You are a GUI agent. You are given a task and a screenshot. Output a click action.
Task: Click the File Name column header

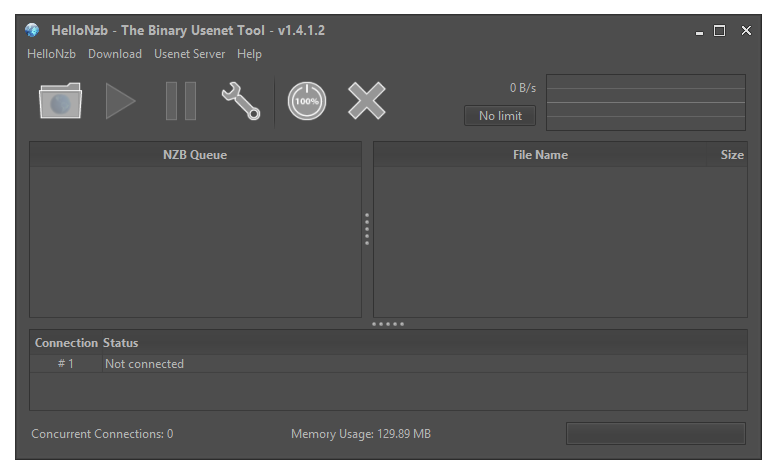click(540, 154)
